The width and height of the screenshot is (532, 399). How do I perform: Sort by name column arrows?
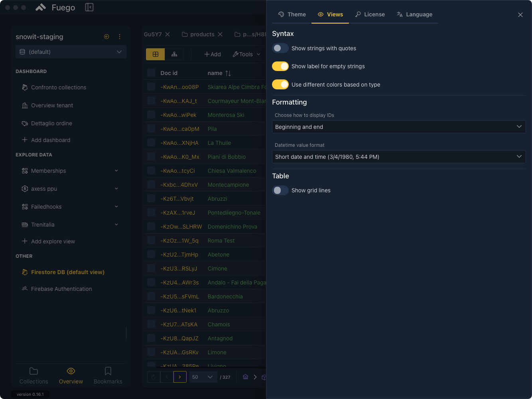[228, 73]
